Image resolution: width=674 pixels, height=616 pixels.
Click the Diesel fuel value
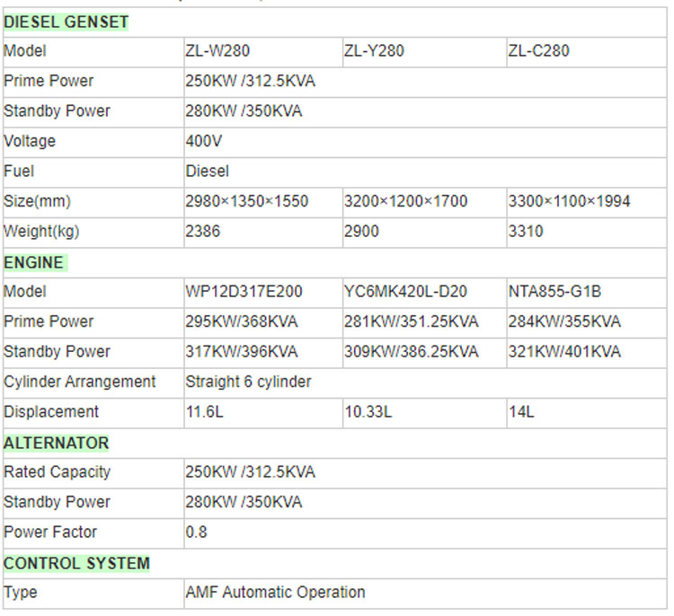tap(208, 172)
